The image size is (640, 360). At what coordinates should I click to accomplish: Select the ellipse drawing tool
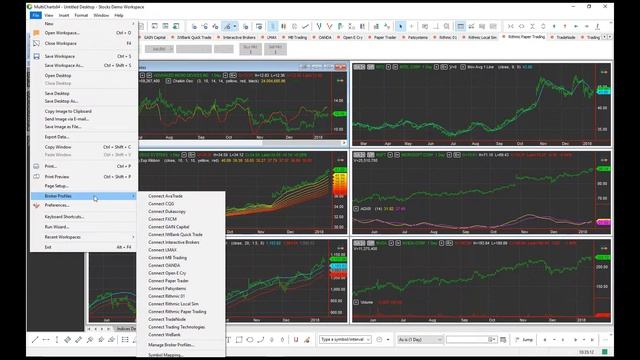[x=250, y=340]
